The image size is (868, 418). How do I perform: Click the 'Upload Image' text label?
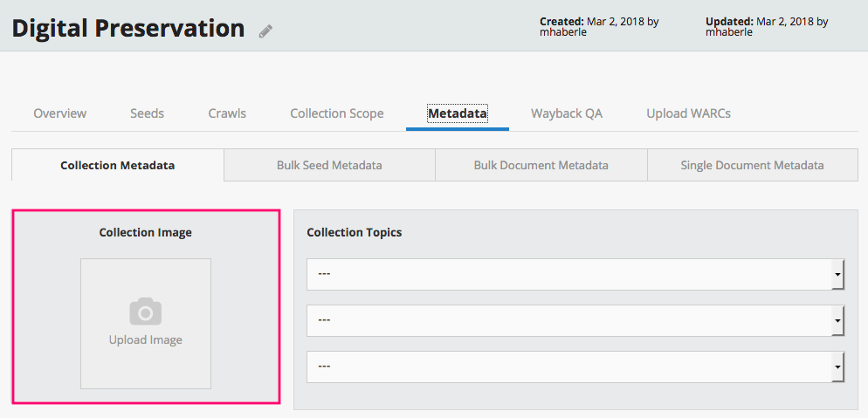[x=146, y=339]
